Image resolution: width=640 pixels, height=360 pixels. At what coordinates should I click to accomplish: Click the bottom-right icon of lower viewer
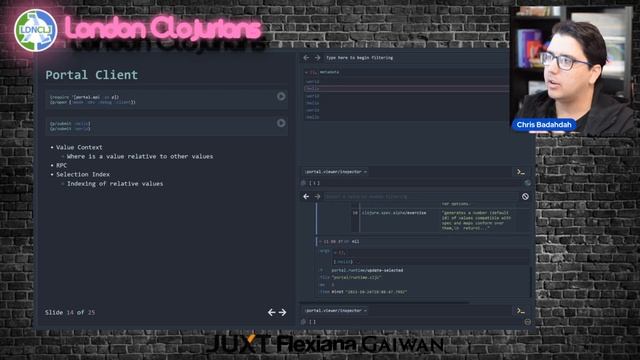click(x=527, y=322)
